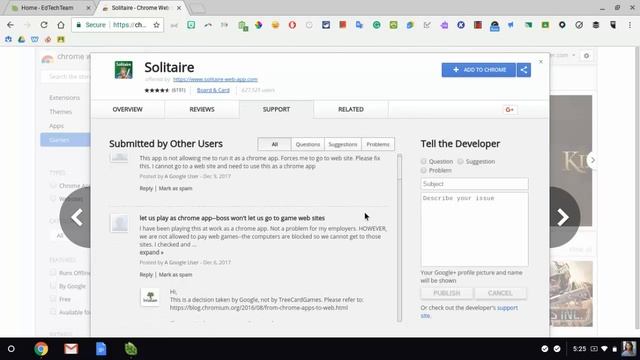Click the posts list vertical scrollbar
Image resolution: width=640 pixels, height=360 pixels.
click(x=399, y=238)
